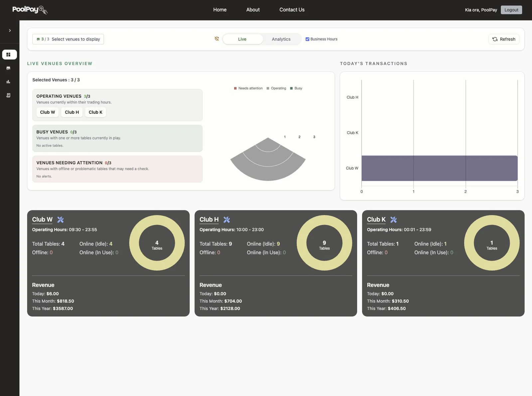Toggle the Business Hours checkbox
The height and width of the screenshot is (396, 532).
coord(308,39)
